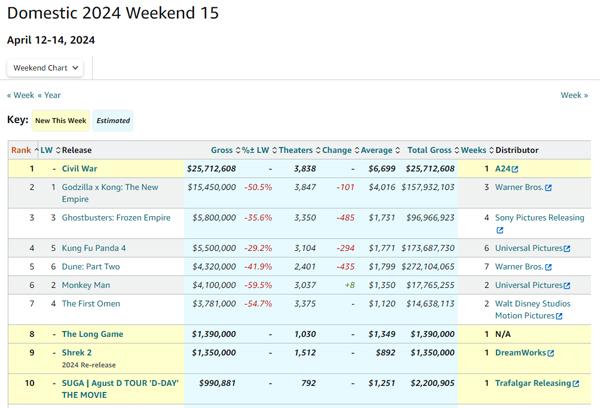Click the external link icon next to Sony Pictures Releasing

click(x=588, y=217)
